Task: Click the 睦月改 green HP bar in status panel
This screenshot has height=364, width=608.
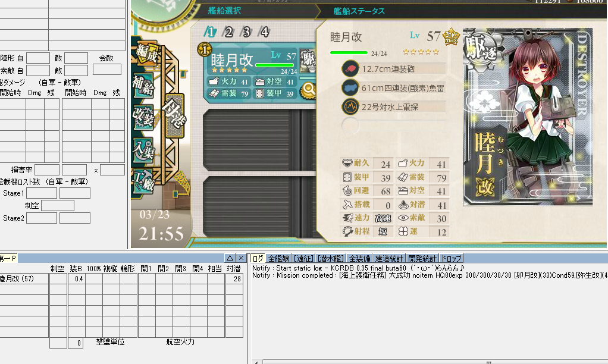Action: tap(349, 53)
